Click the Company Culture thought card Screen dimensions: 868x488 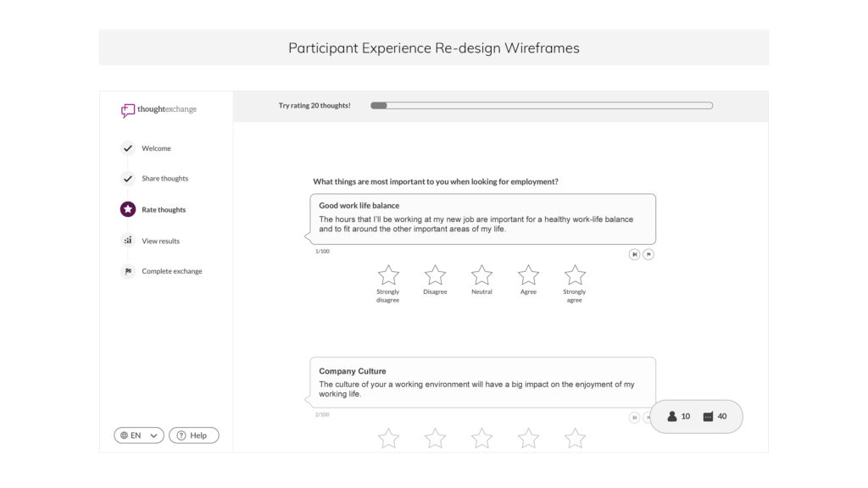(482, 383)
